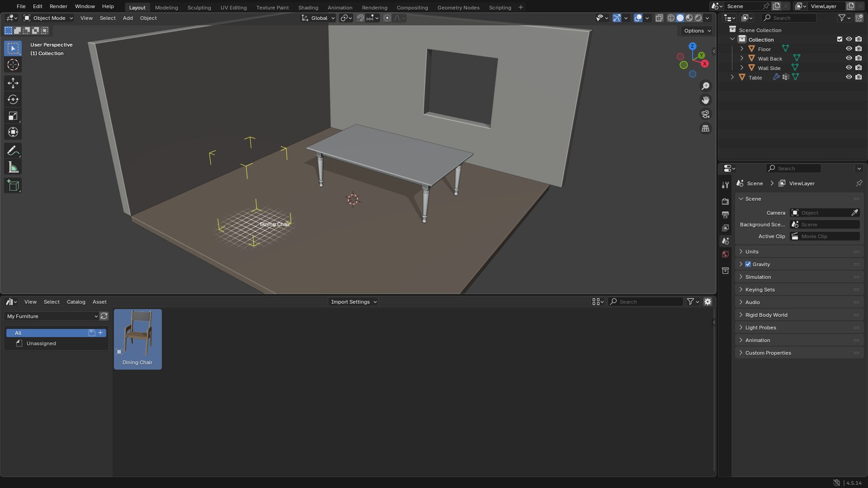Viewport: 868px width, 488px height.
Task: Hide the Wall Back object in outliner
Action: coord(849,58)
